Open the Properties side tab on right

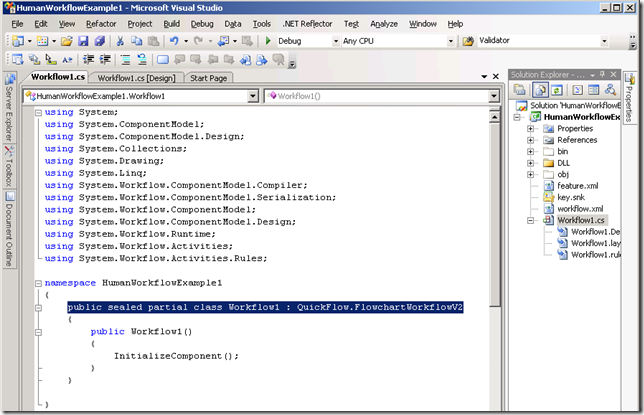(x=629, y=97)
